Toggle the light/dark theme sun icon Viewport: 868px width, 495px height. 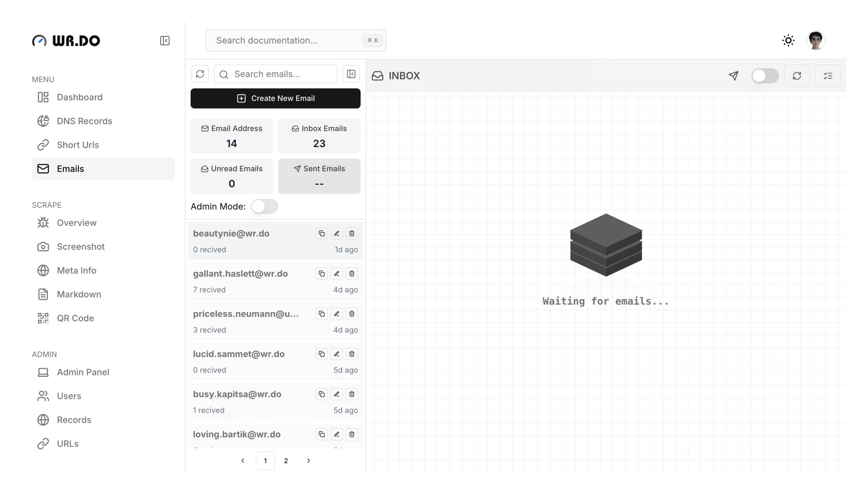pos(788,40)
